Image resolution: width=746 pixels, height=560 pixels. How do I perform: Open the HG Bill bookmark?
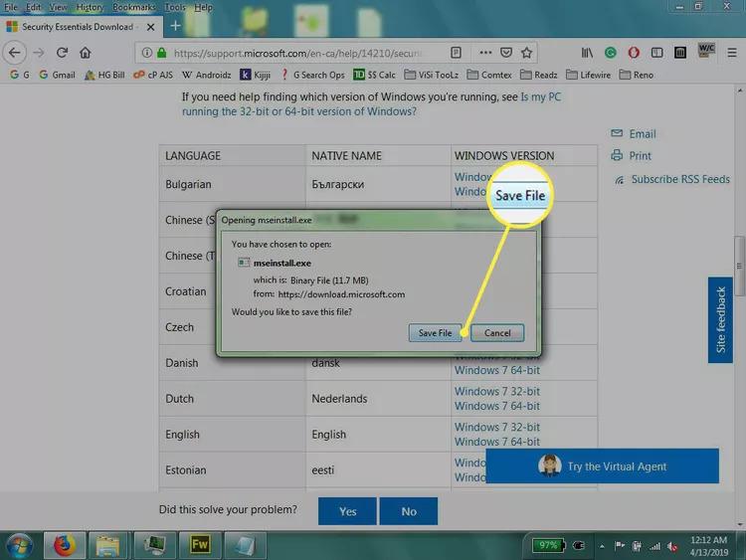[104, 75]
